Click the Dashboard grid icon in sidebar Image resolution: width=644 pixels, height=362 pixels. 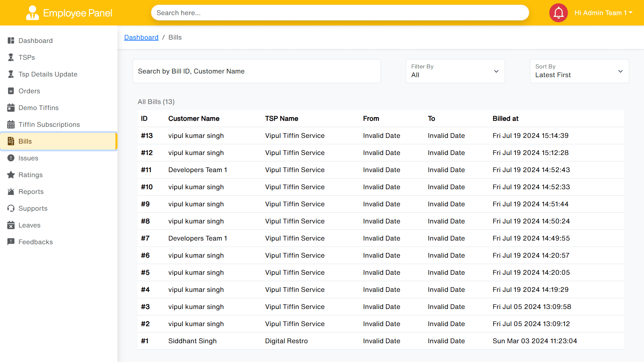[x=11, y=41]
